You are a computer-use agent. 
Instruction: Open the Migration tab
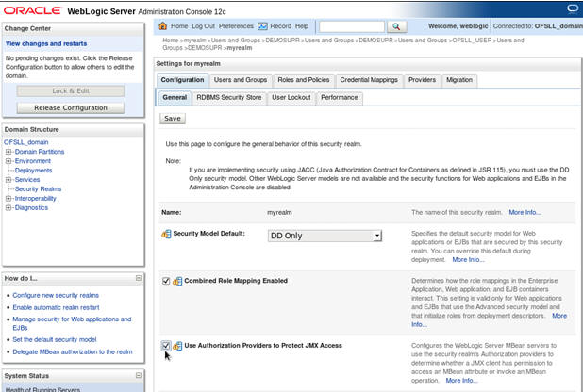459,80
